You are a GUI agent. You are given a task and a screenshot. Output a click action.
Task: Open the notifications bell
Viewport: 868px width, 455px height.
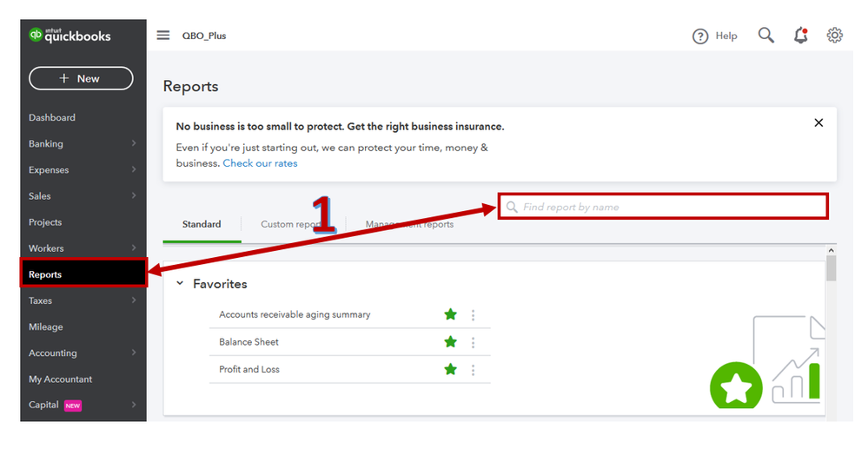tap(800, 36)
